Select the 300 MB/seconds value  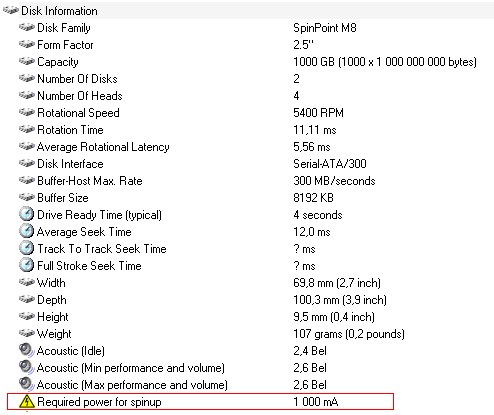coord(334,181)
